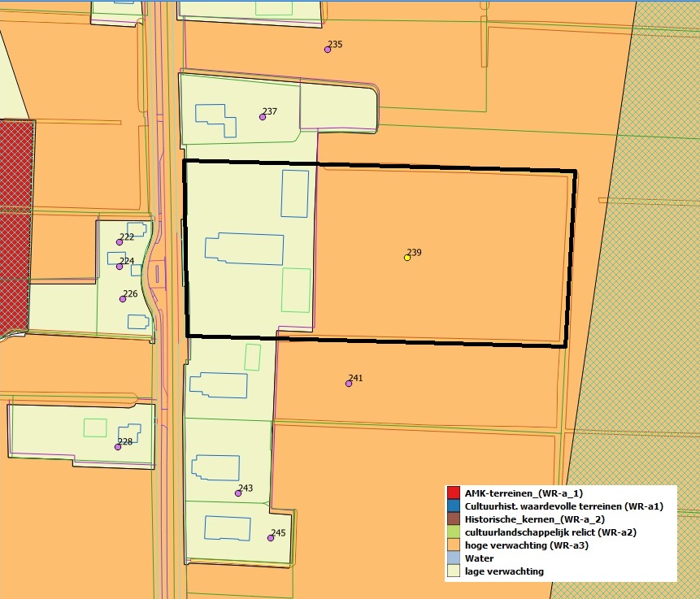Click the blue building outline at 245

coord(227,528)
